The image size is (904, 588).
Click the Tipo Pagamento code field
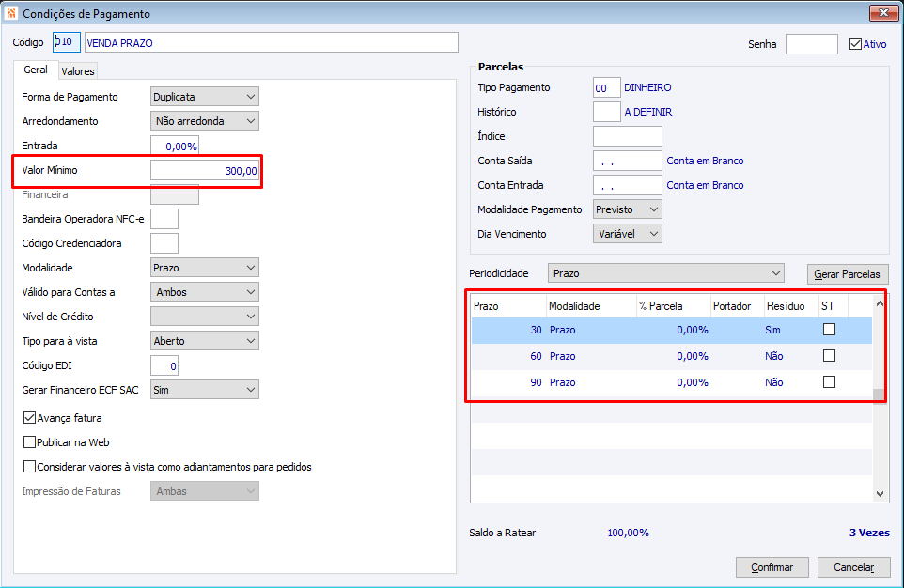606,87
